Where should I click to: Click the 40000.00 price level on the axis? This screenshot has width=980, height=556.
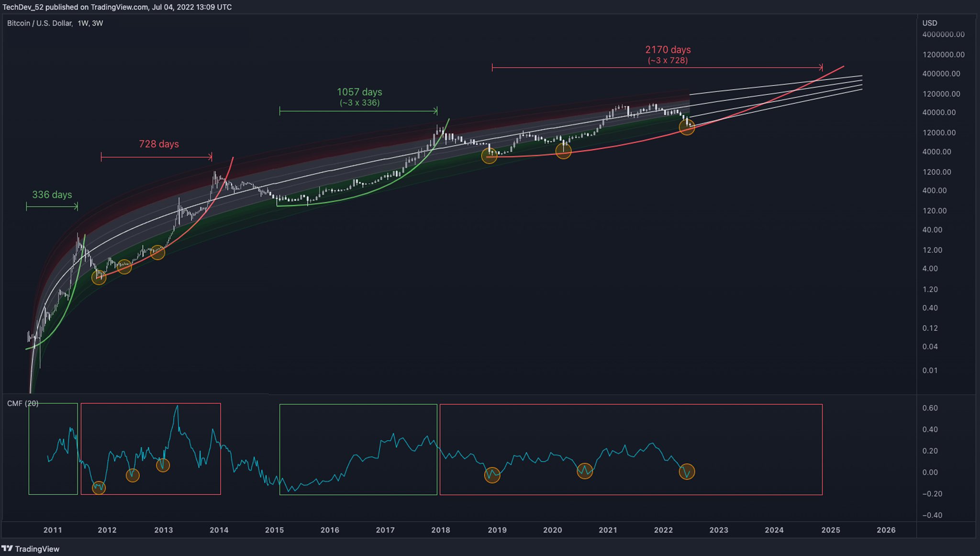click(940, 112)
